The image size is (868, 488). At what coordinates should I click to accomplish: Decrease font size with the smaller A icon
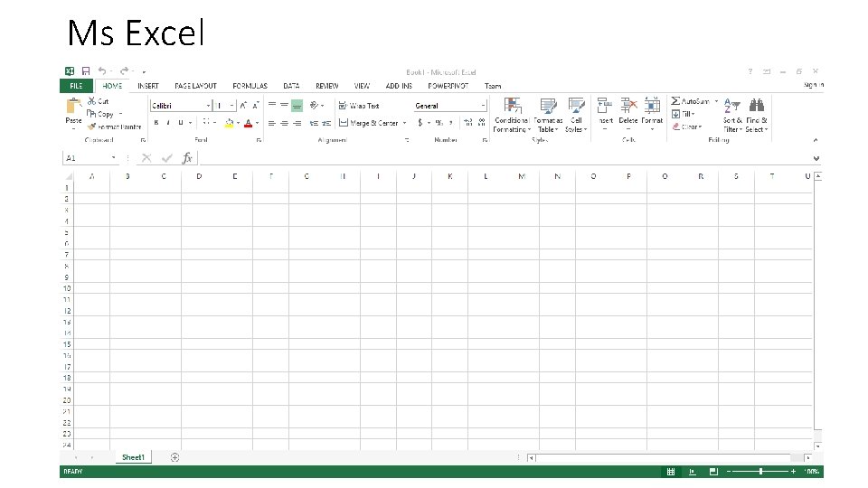(x=255, y=105)
